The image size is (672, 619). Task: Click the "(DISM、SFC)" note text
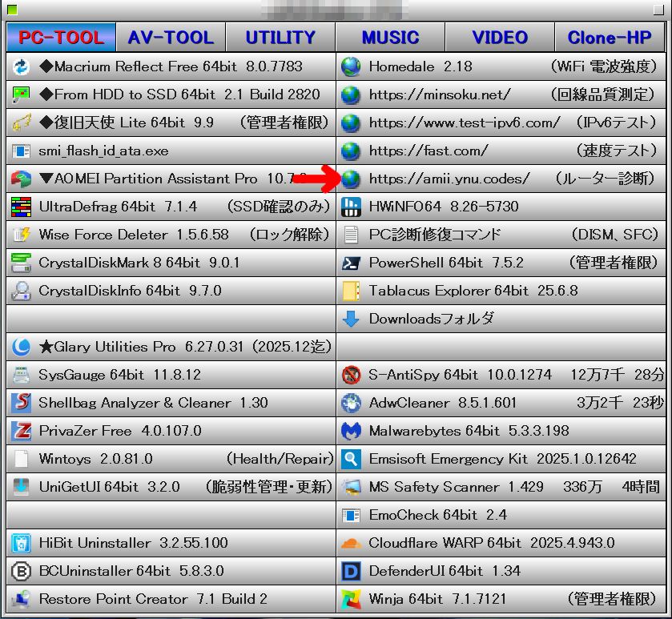[614, 235]
